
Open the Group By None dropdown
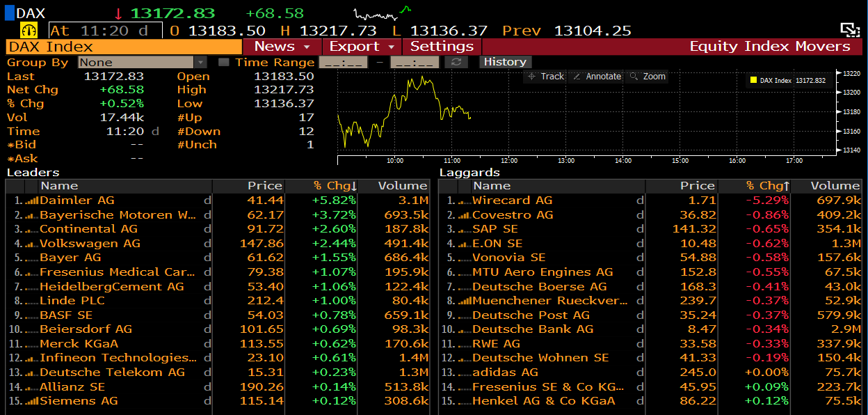tap(142, 62)
